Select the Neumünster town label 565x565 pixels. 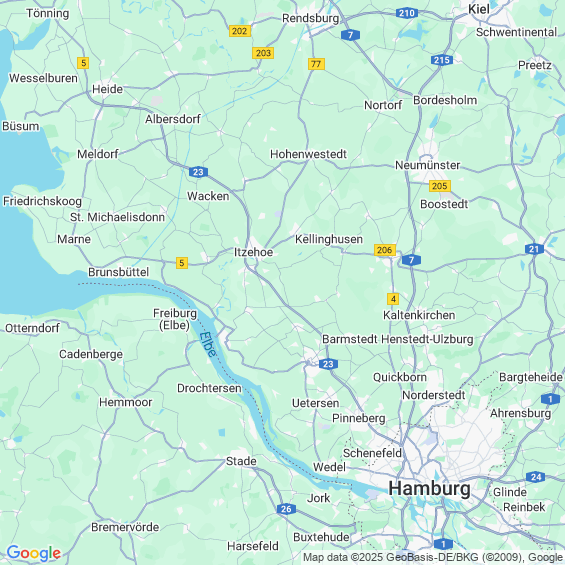pos(428,165)
